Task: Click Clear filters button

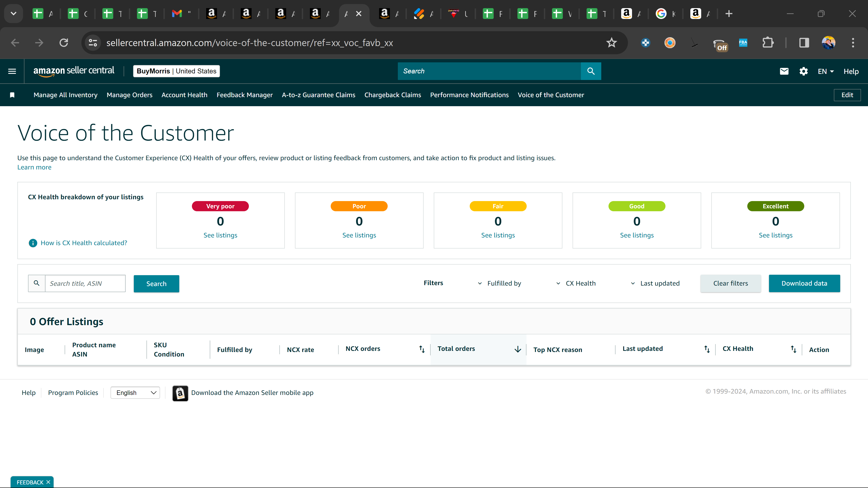Action: [x=731, y=283]
